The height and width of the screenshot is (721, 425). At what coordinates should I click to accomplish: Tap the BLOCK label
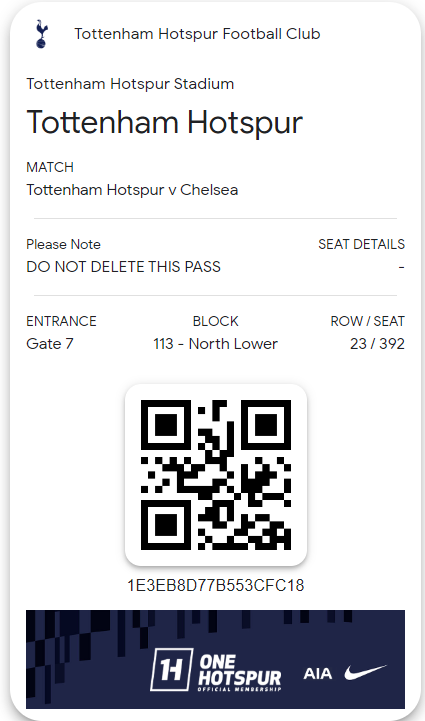click(x=216, y=321)
